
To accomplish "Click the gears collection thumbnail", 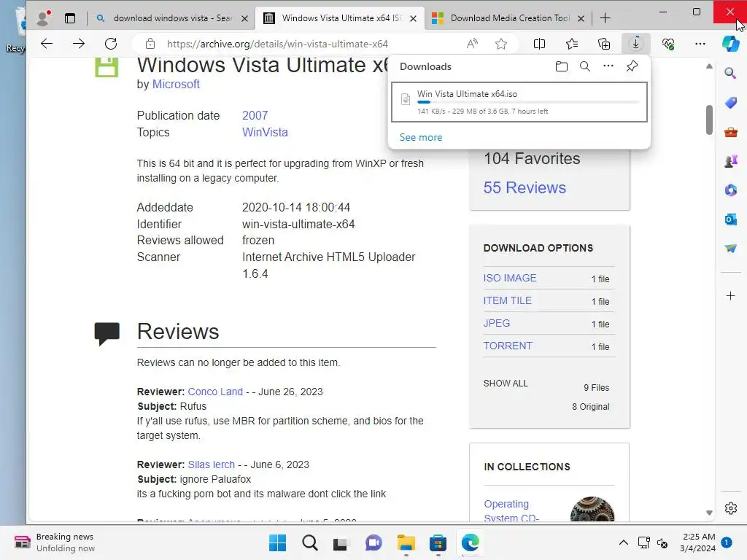I will (x=592, y=509).
